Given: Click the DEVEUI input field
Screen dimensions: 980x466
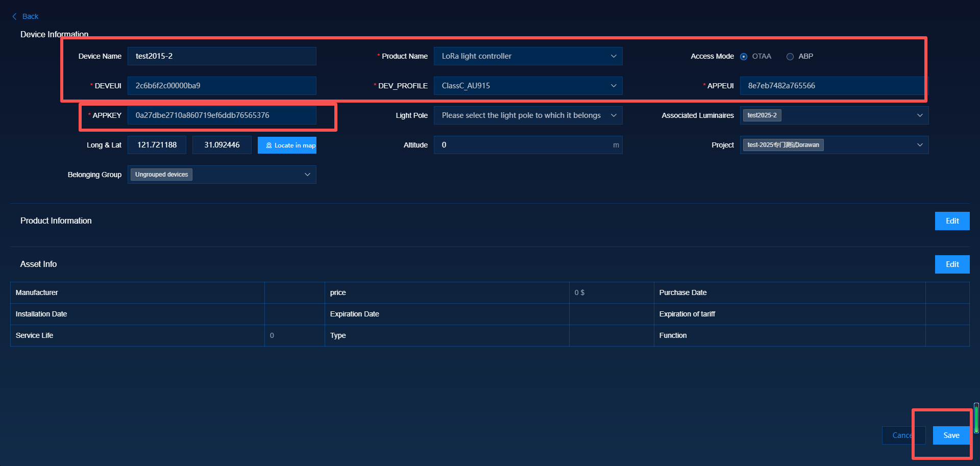Looking at the screenshot, I should click(x=222, y=86).
